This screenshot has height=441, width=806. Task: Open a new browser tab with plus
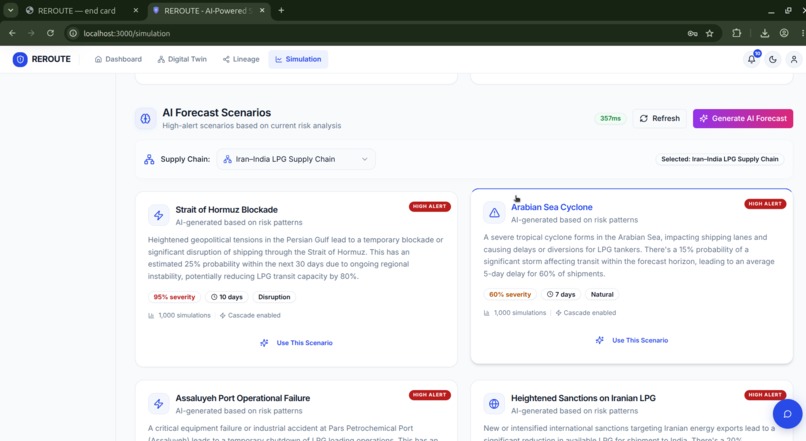point(281,10)
